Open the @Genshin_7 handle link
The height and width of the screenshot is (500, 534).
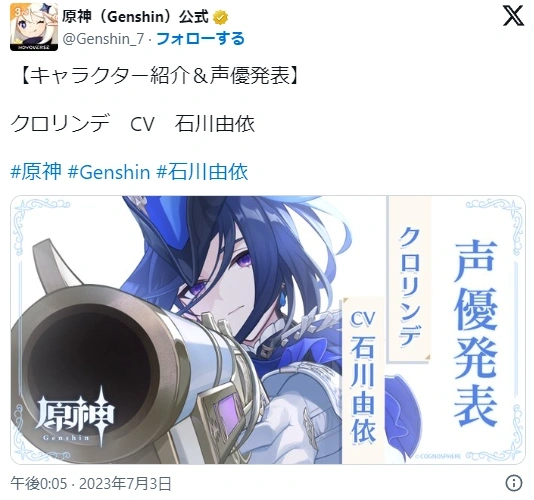[104, 39]
